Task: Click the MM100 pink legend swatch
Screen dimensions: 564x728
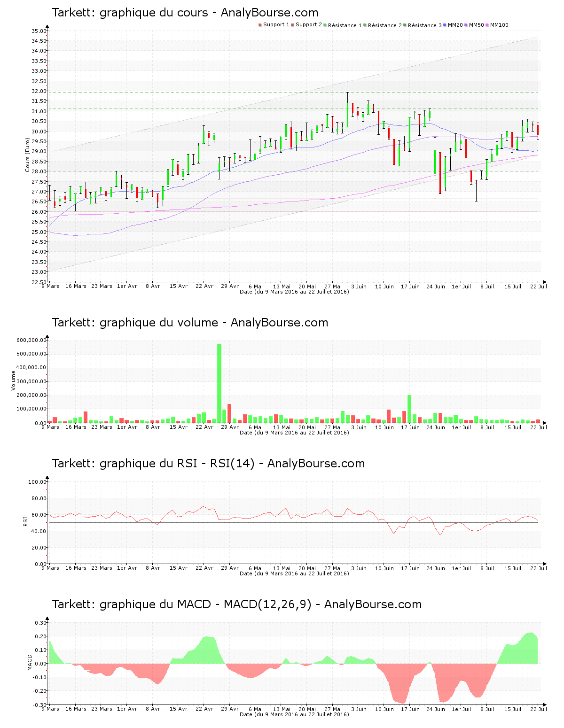Action: pos(487,25)
